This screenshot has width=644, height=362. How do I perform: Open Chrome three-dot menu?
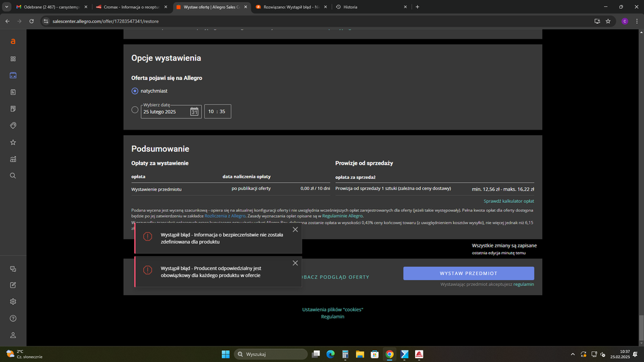(637, 21)
